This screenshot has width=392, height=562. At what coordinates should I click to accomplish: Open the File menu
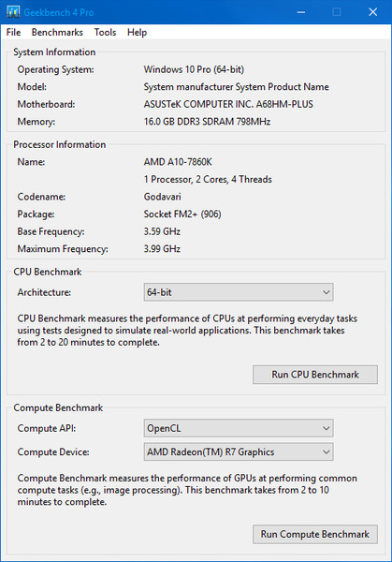pyautogui.click(x=14, y=32)
